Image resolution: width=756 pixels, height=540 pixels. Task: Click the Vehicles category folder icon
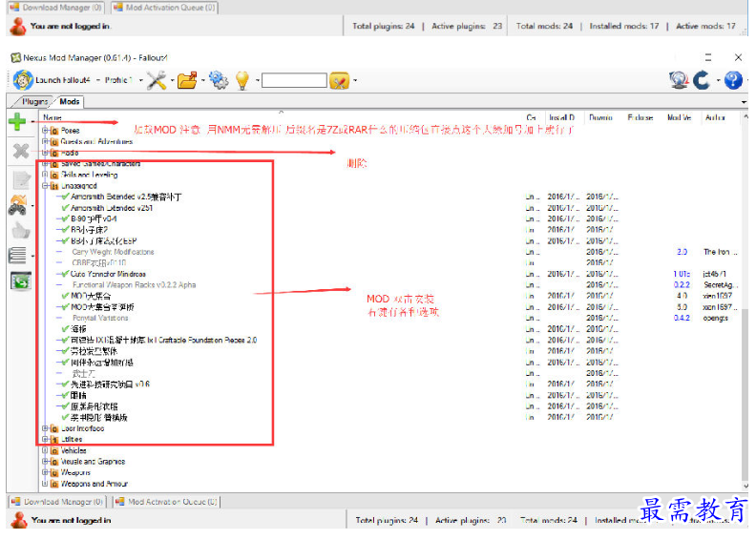click(x=54, y=451)
